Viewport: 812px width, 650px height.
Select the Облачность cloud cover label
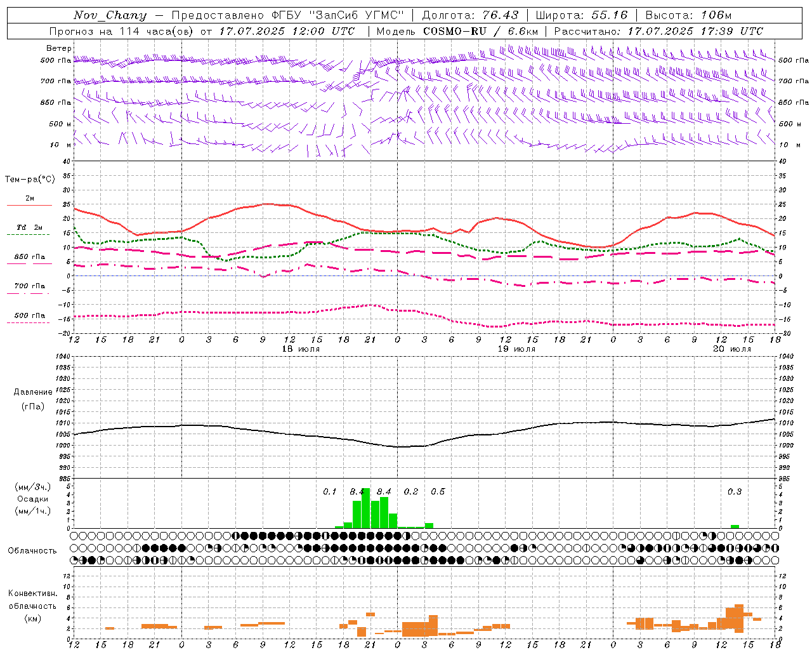[x=32, y=551]
